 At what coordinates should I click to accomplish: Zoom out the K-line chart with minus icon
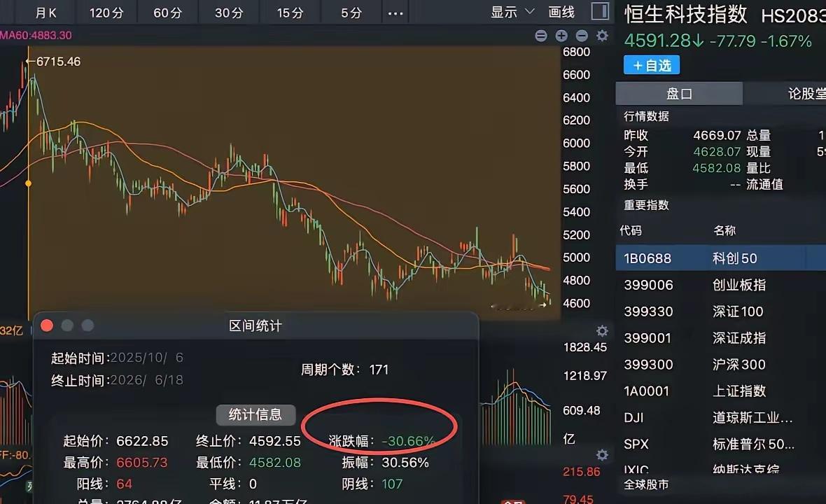[582, 36]
